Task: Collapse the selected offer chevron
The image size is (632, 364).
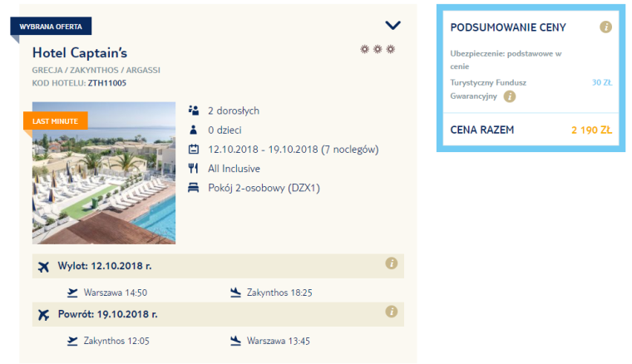Action: (393, 26)
